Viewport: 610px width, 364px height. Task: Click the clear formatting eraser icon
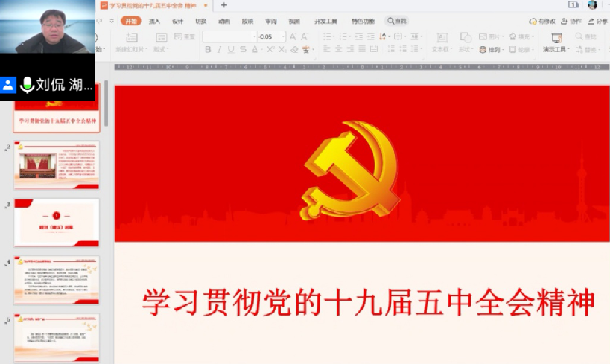(294, 50)
